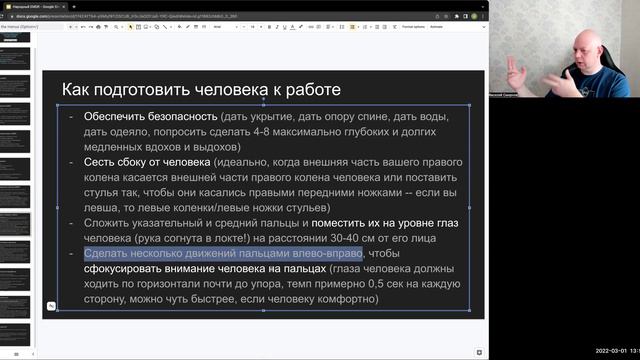Screen dimensions: 640x360
Task: Click the Border dash icon
Action: click(204, 27)
